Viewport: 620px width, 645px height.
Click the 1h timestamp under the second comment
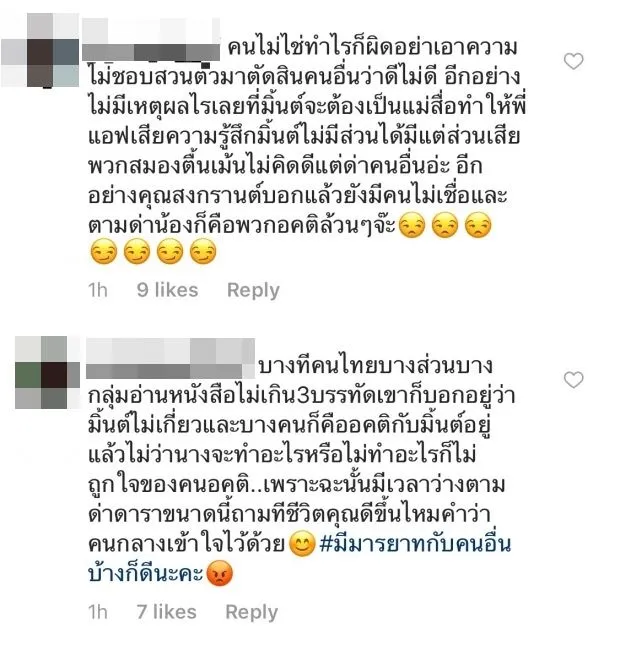click(x=98, y=612)
